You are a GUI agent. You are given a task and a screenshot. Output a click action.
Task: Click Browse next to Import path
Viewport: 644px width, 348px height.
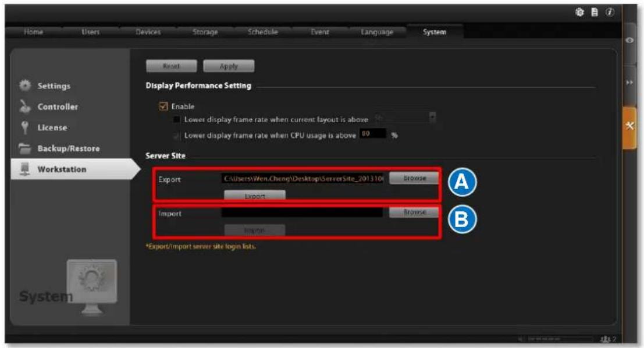pos(414,212)
